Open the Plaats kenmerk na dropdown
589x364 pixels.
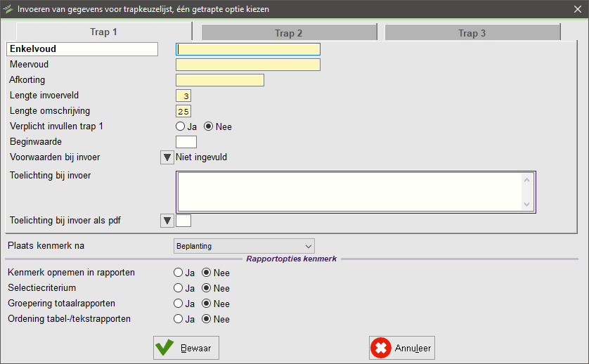tap(244, 246)
